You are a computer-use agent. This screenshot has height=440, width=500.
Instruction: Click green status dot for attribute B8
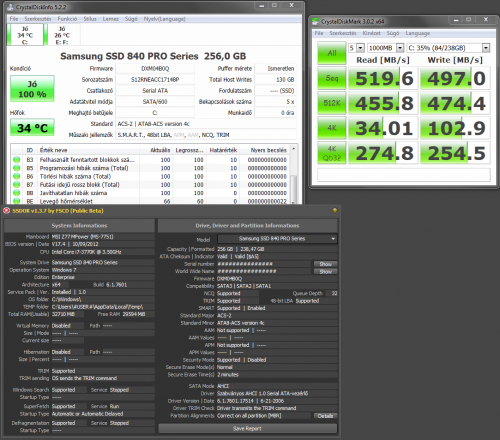[x=17, y=193]
